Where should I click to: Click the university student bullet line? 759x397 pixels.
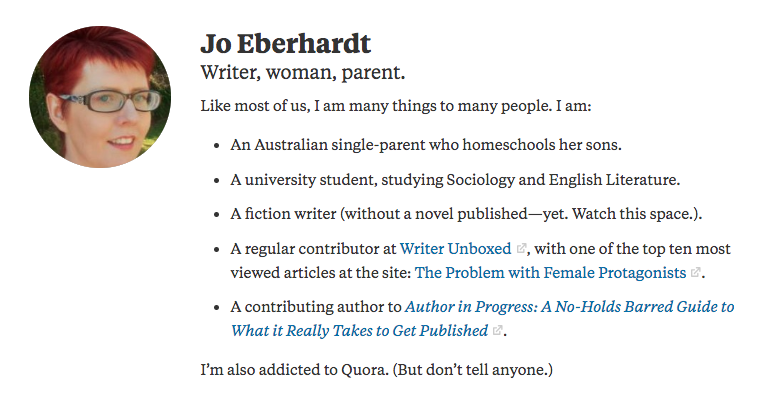point(455,180)
